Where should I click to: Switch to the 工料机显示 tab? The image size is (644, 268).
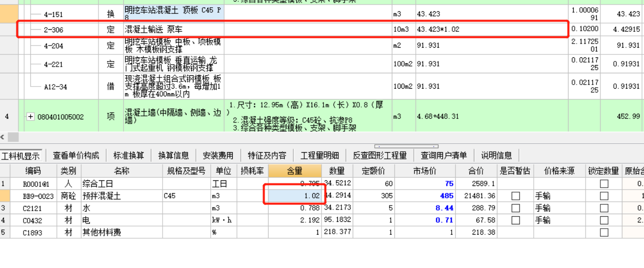pos(21,155)
